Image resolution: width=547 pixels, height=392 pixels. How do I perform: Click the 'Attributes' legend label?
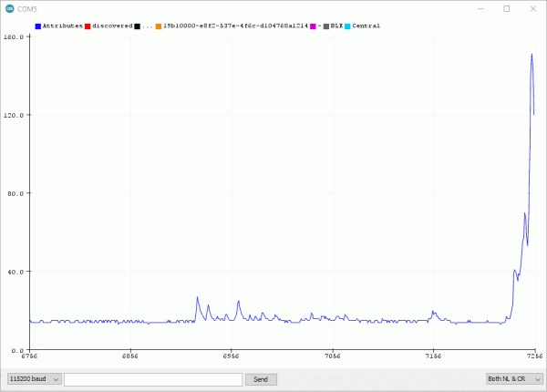[62, 26]
